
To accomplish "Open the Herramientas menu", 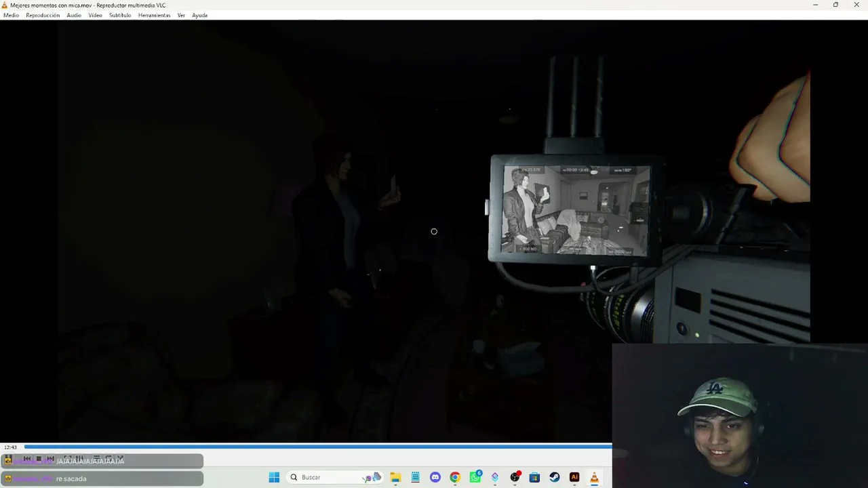I will (x=155, y=15).
